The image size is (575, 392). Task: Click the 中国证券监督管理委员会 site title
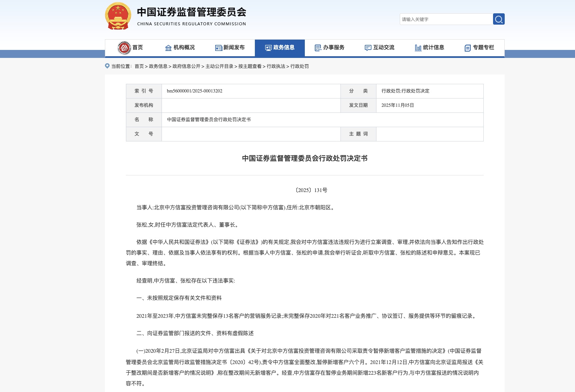[192, 12]
